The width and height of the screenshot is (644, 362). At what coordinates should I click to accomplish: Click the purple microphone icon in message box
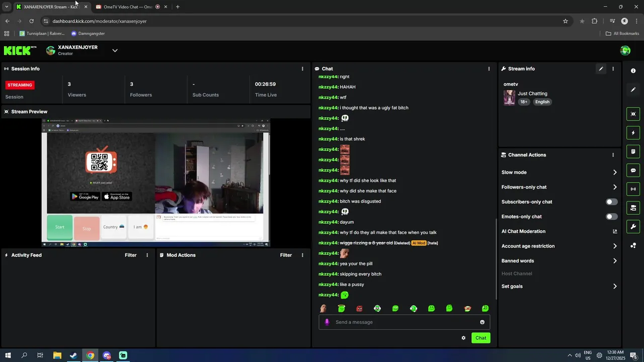[327, 322]
